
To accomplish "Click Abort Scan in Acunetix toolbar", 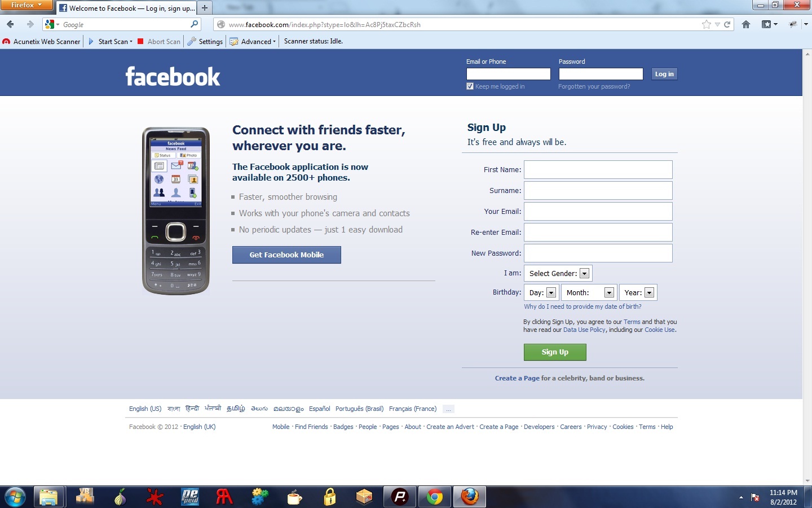I will 159,41.
